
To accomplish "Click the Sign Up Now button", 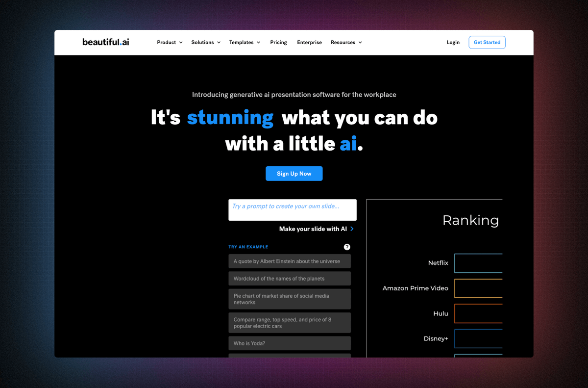I will [294, 174].
